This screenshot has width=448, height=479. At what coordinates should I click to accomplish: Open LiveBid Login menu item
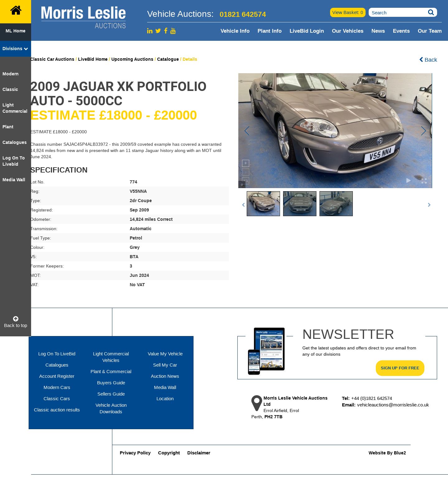tap(307, 31)
